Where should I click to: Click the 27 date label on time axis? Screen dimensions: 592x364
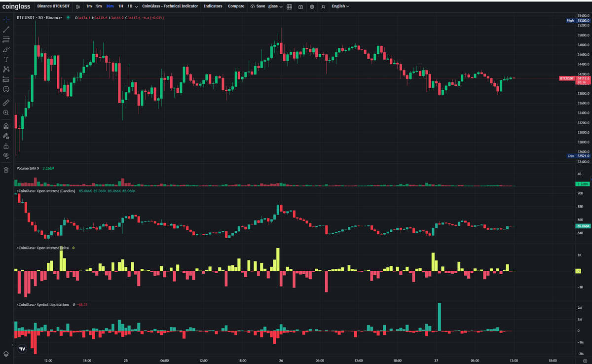[x=436, y=361]
